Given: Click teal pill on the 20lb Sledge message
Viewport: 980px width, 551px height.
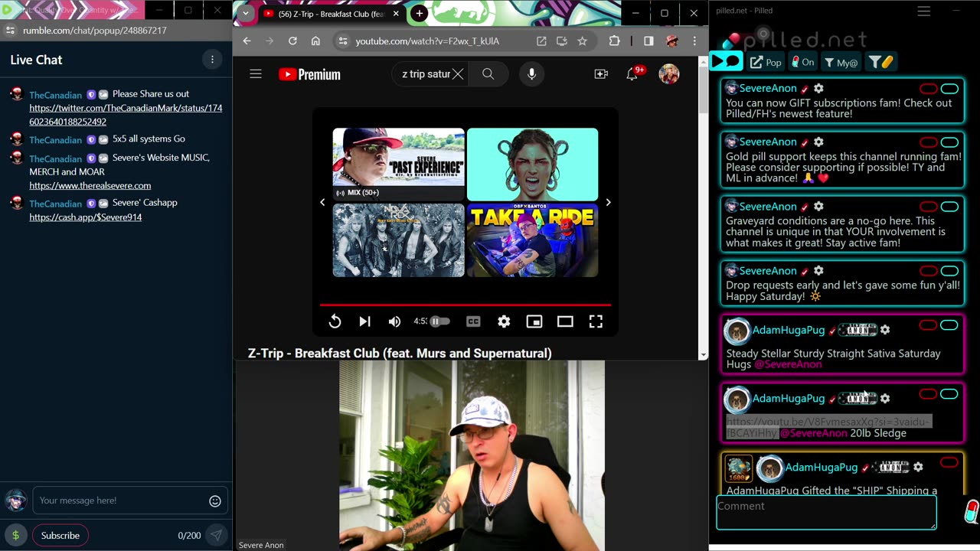Looking at the screenshot, I should click(949, 394).
